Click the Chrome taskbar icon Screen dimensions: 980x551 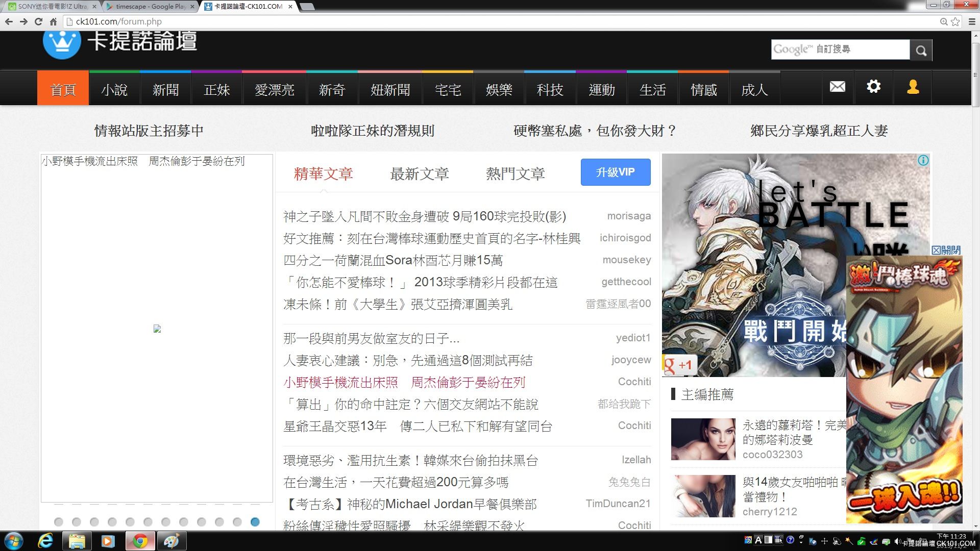(139, 541)
